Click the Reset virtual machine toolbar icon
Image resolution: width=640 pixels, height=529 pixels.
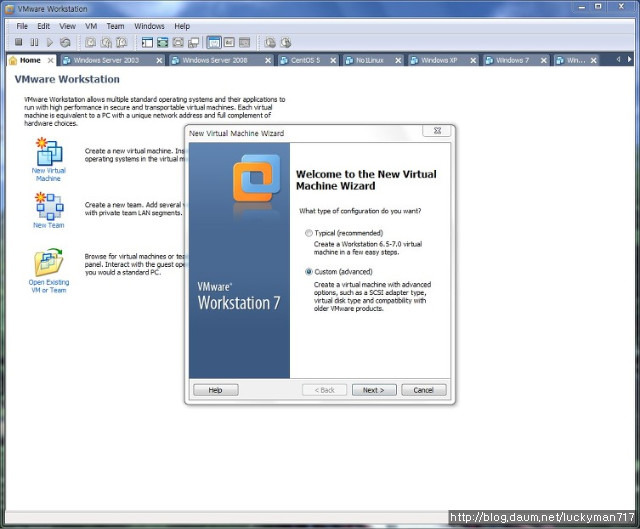tap(65, 42)
